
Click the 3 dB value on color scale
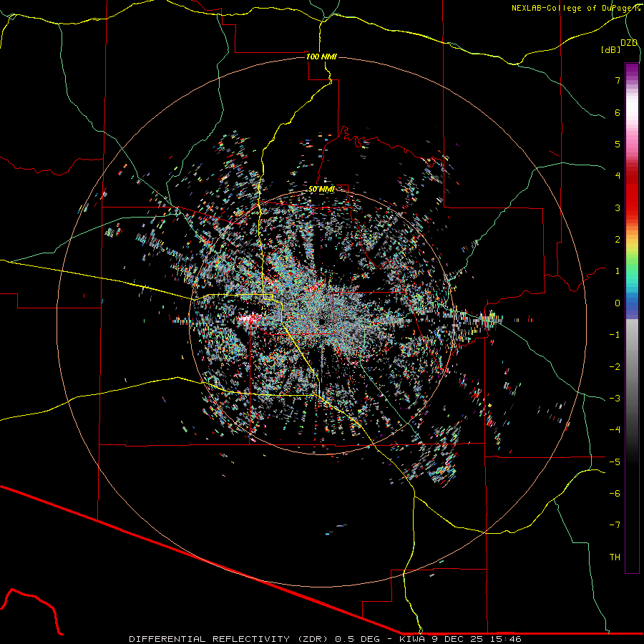tap(618, 208)
